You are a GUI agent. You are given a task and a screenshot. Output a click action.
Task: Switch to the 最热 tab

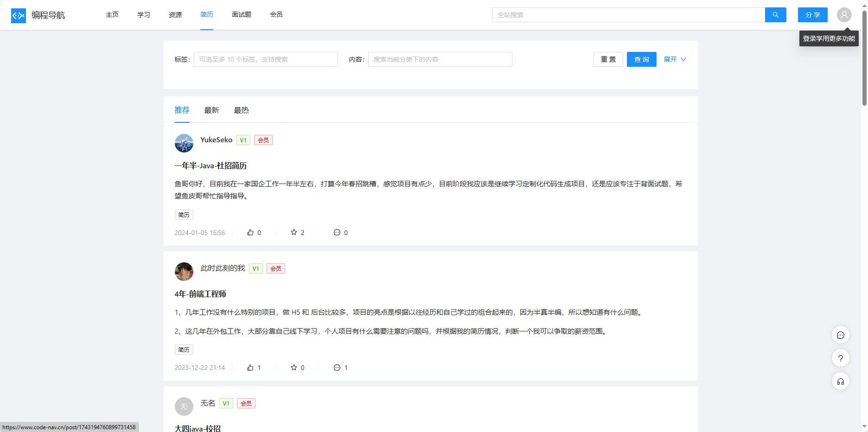point(241,110)
